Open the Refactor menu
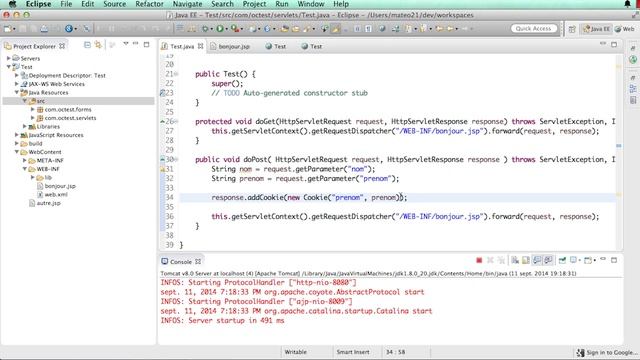This screenshot has height=360, width=640. (149, 4)
